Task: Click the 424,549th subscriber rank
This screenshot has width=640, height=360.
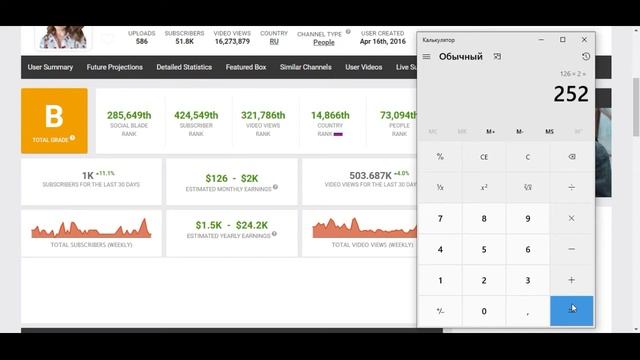Action: (196, 116)
